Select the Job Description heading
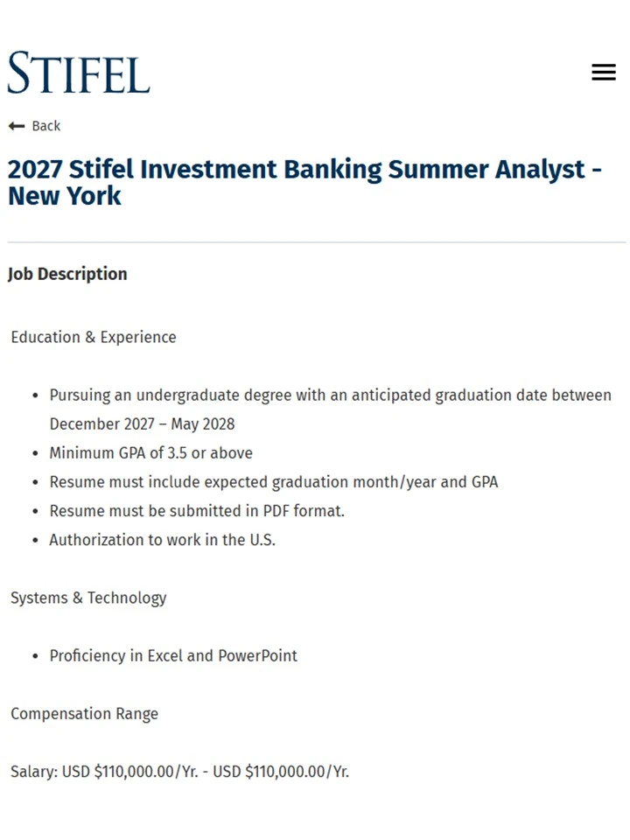This screenshot has height=840, width=630. point(67,274)
